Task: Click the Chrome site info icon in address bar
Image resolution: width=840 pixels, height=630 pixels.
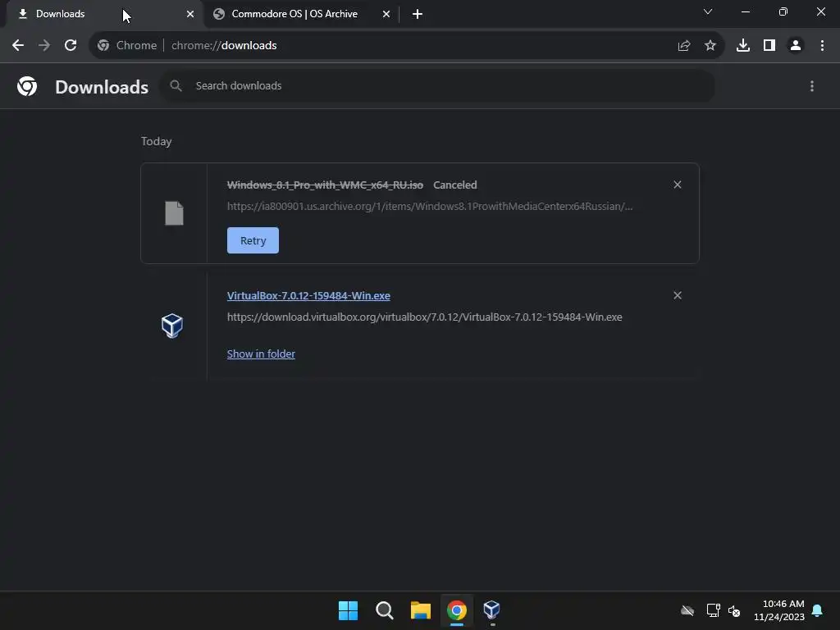Action: (103, 46)
